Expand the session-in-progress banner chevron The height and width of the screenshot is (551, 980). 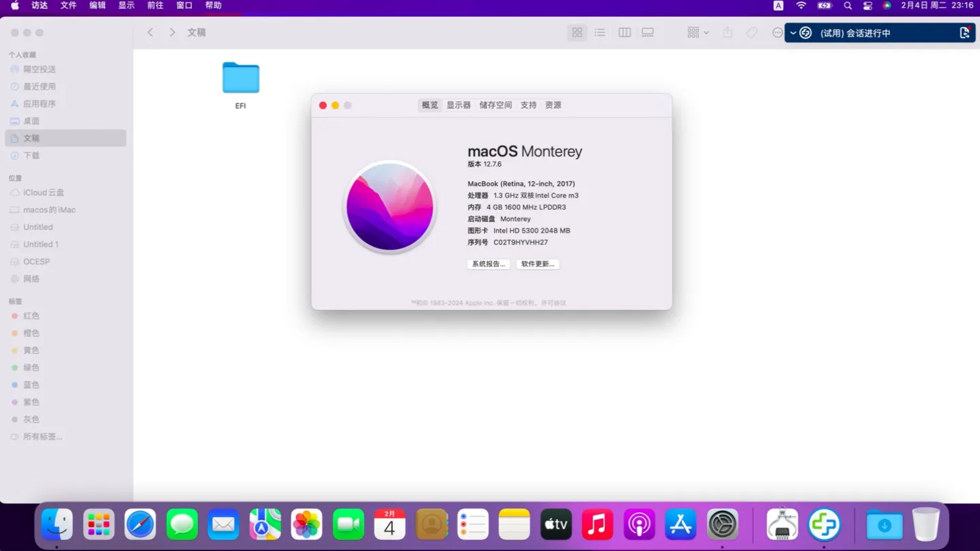793,33
